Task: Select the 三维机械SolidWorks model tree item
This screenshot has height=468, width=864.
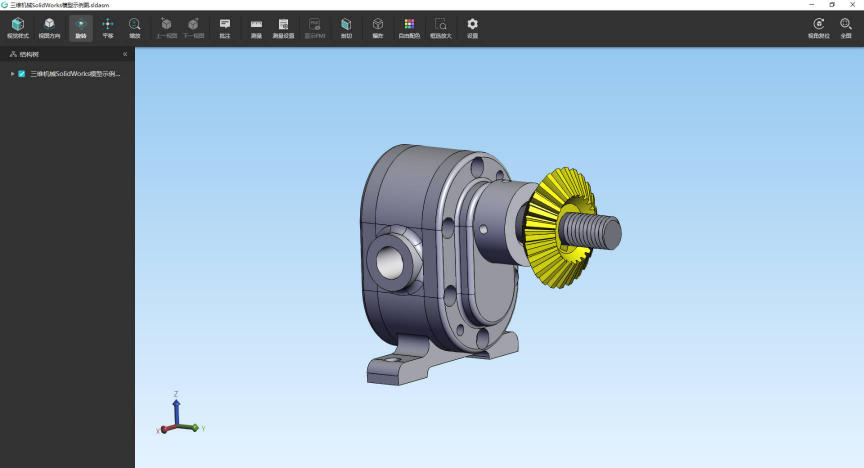Action: 75,73
